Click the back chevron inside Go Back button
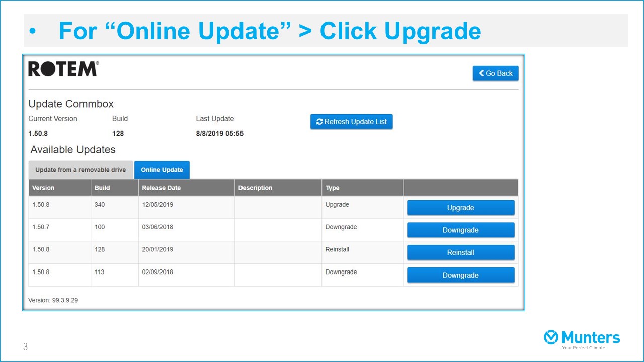Screen dimensions: 644x362 click(x=481, y=73)
